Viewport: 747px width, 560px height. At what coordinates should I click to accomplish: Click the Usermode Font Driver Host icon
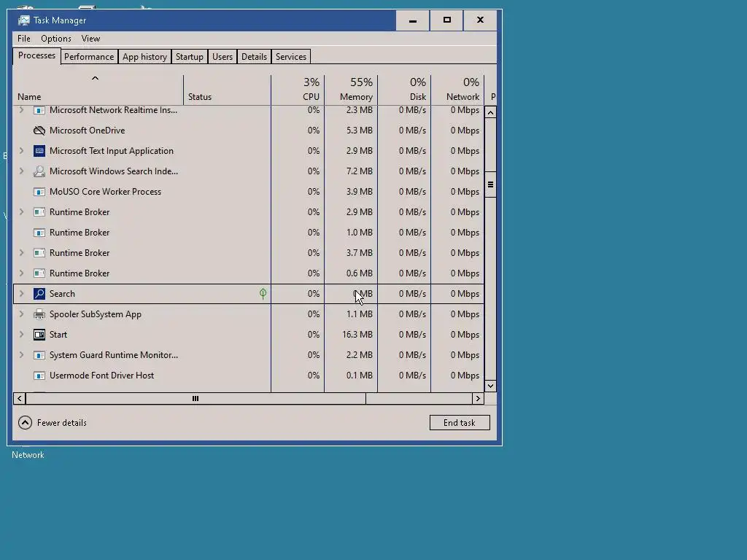coord(39,376)
